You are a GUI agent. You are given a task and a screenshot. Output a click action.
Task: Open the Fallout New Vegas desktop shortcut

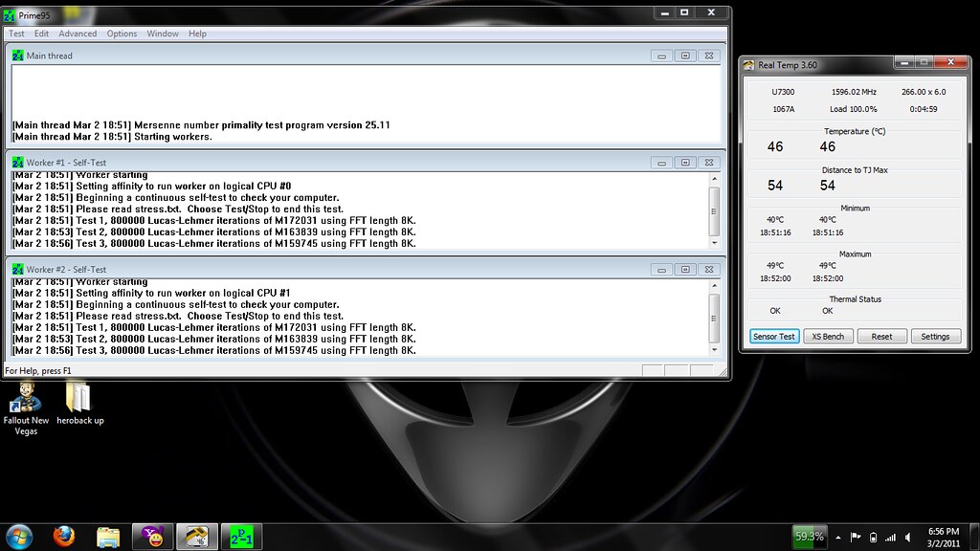pos(26,408)
